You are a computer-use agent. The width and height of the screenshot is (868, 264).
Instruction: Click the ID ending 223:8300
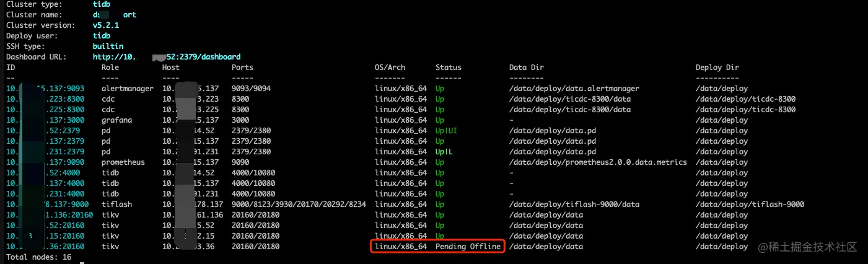pos(45,99)
